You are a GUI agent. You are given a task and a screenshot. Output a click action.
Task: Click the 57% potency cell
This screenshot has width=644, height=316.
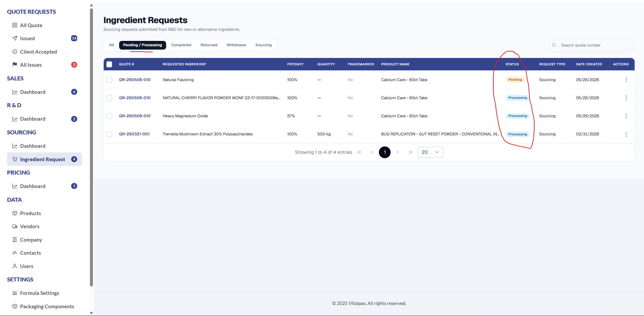(291, 116)
